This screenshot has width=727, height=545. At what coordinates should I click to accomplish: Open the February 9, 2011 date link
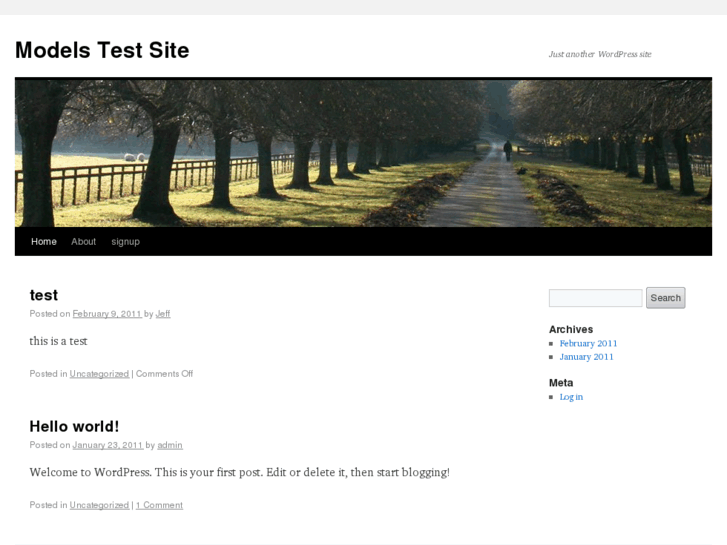pyautogui.click(x=107, y=314)
